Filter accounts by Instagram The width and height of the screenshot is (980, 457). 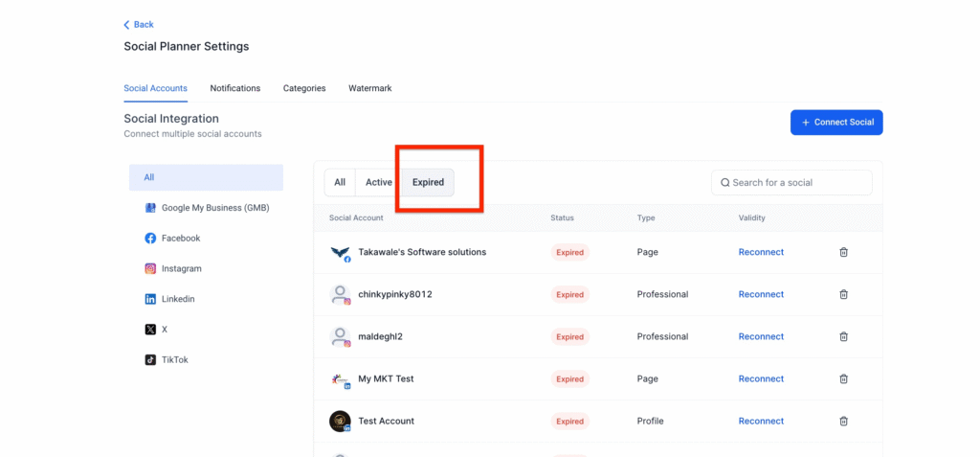[x=180, y=269]
